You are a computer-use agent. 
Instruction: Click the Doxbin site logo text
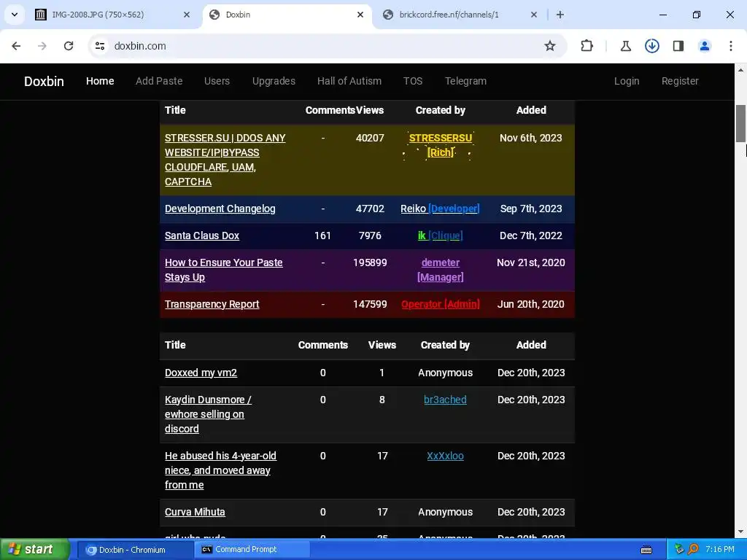pyautogui.click(x=44, y=82)
